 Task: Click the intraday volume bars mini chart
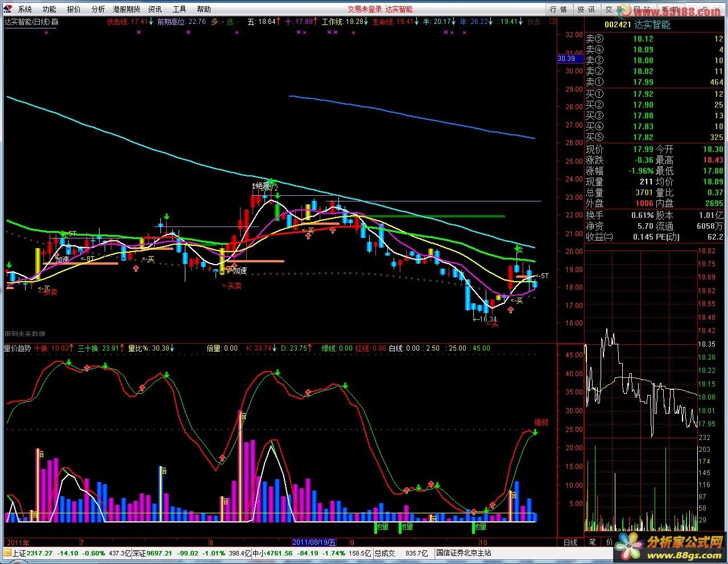click(x=641, y=485)
